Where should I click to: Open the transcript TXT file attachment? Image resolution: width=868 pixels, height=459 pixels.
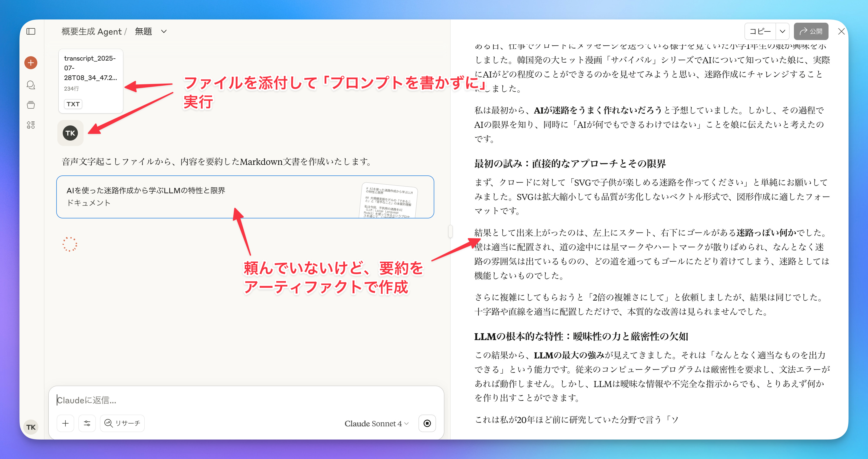[91, 81]
